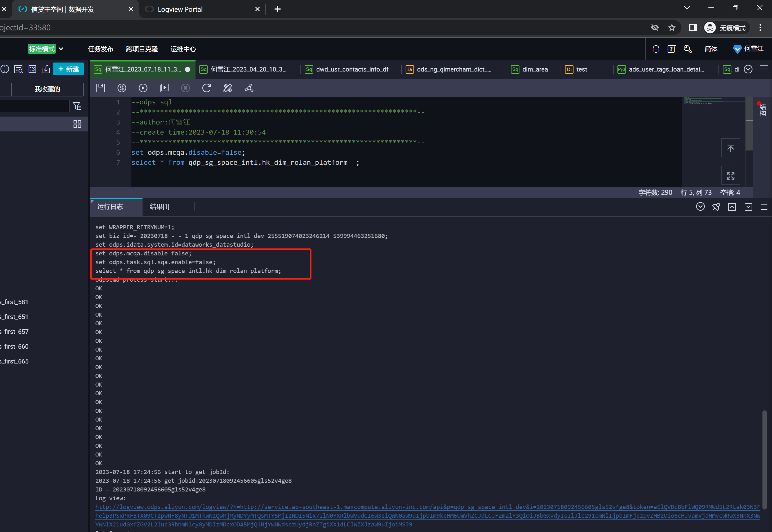Open the browser tab search chevron
The width and height of the screenshot is (772, 532).
(x=687, y=8)
